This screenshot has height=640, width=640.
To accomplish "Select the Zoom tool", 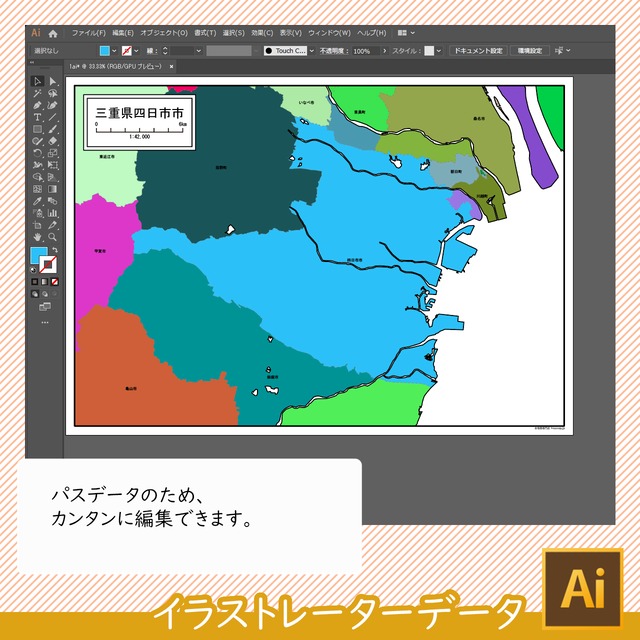I will tap(53, 237).
